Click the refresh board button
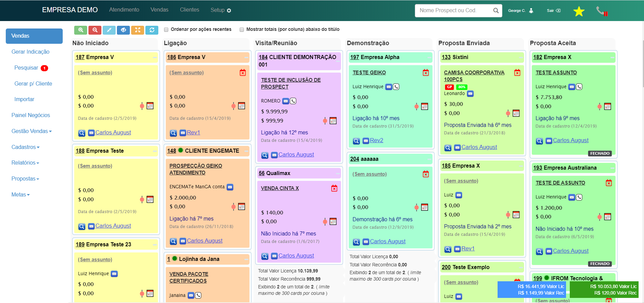Image resolution: width=644 pixels, height=303 pixels. pos(152,30)
